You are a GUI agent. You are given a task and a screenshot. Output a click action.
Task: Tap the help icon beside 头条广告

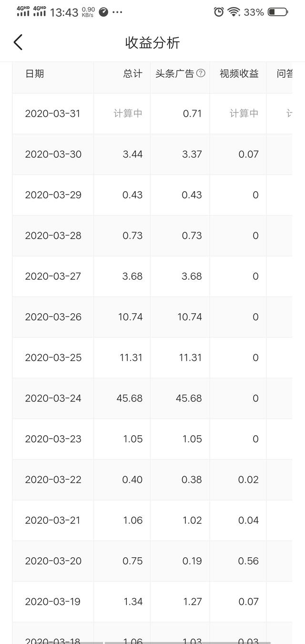click(201, 73)
